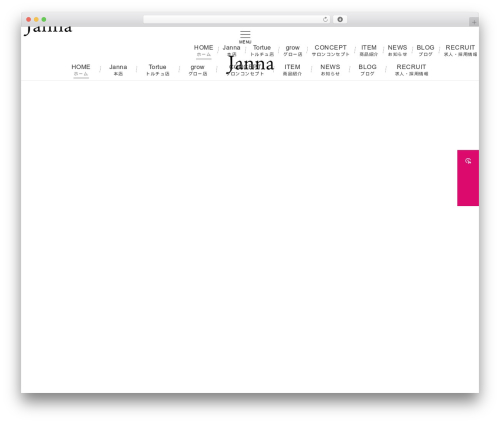Screen dimensions: 500x423
Task: Select HOME in upper navigation row
Action: click(x=203, y=51)
